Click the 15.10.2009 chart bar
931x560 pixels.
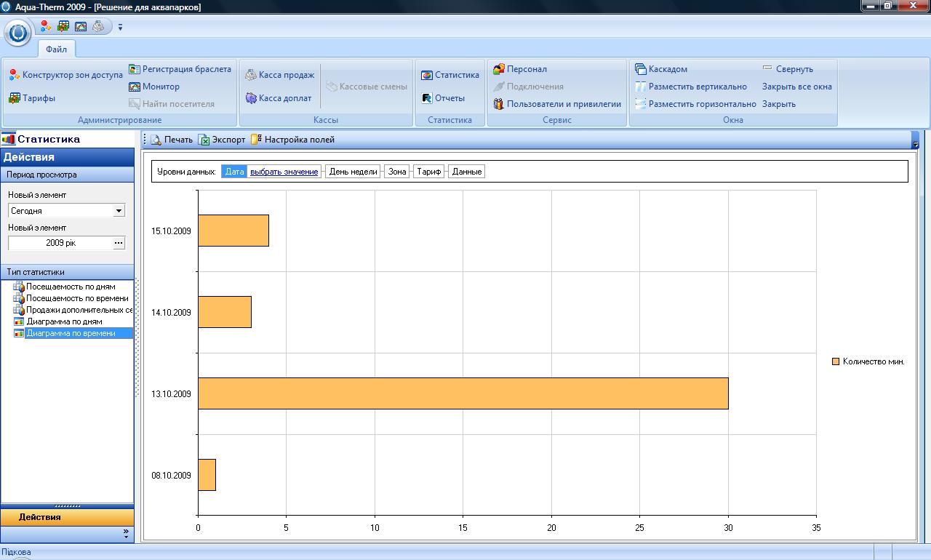pos(233,231)
